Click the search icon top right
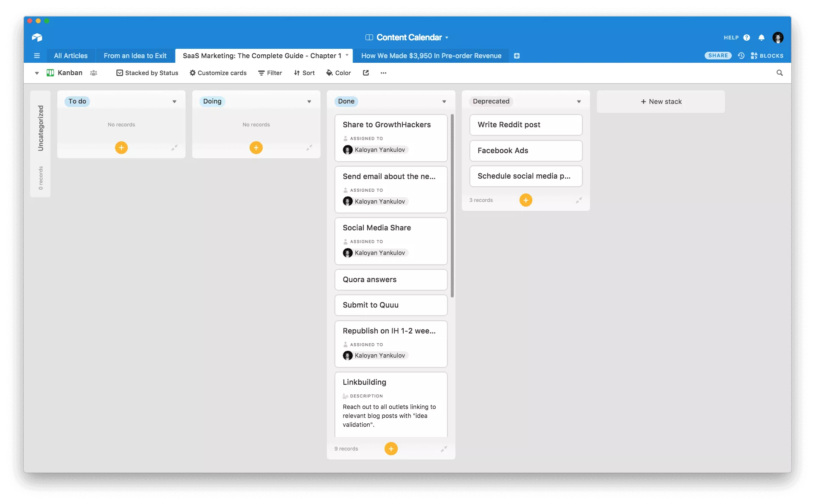 pyautogui.click(x=781, y=73)
